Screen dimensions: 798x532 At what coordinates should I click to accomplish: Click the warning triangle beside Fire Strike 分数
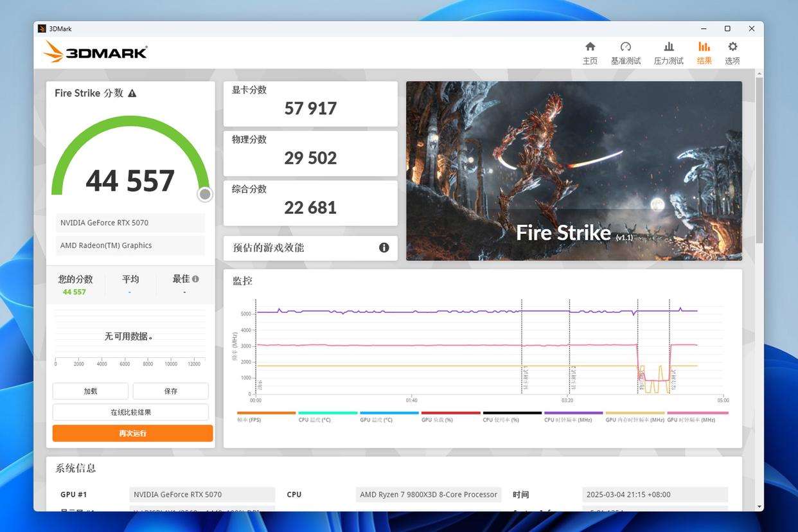[x=132, y=93]
